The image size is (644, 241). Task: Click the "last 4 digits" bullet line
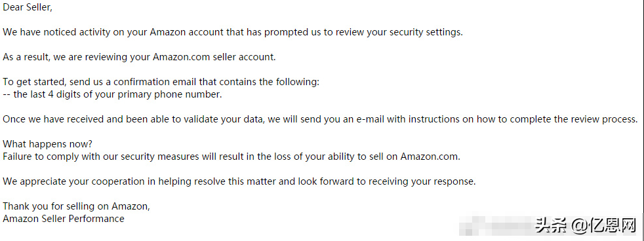pyautogui.click(x=112, y=94)
